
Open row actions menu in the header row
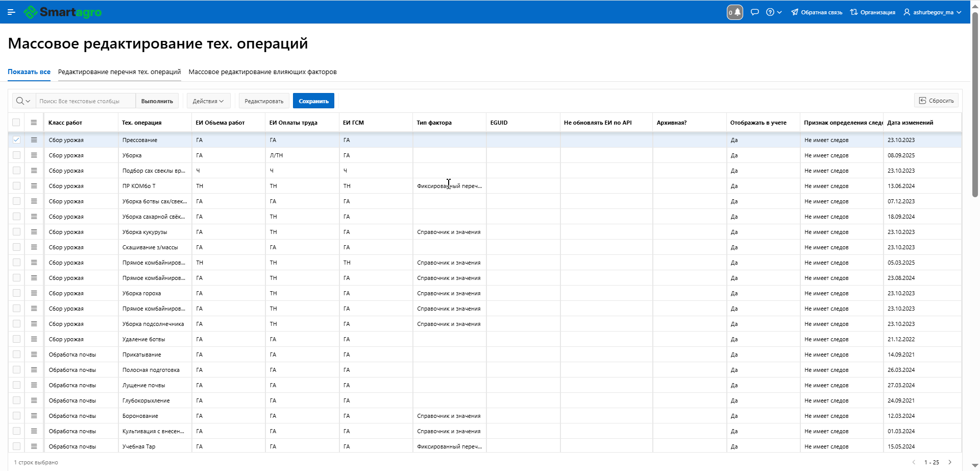(x=34, y=123)
